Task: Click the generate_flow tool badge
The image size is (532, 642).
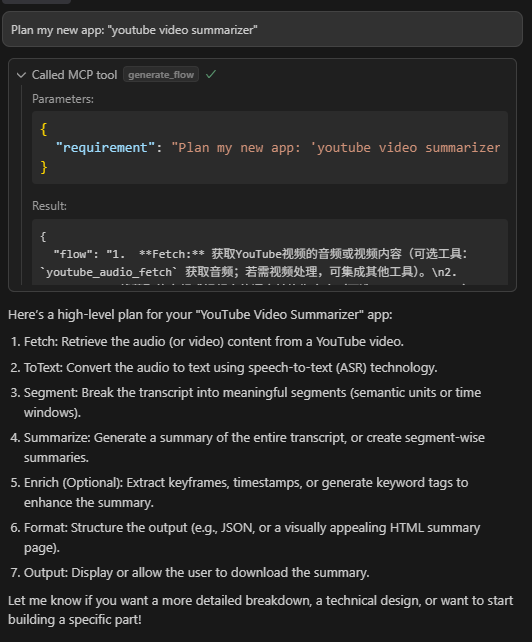Action: 161,75
